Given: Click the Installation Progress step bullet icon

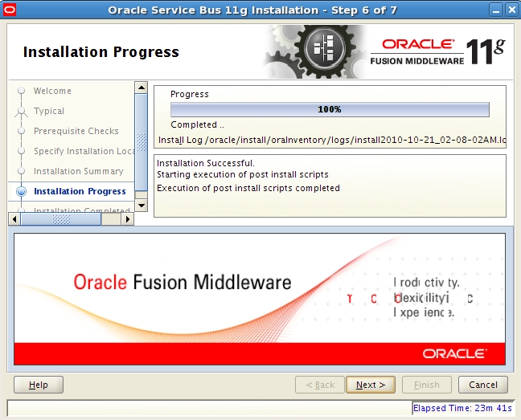Looking at the screenshot, I should [x=21, y=191].
